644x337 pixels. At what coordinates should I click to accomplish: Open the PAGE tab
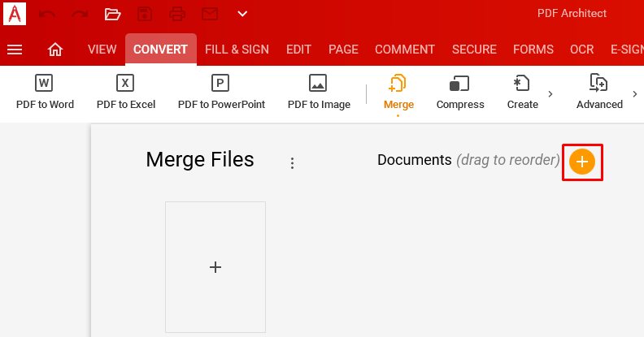pyautogui.click(x=343, y=50)
